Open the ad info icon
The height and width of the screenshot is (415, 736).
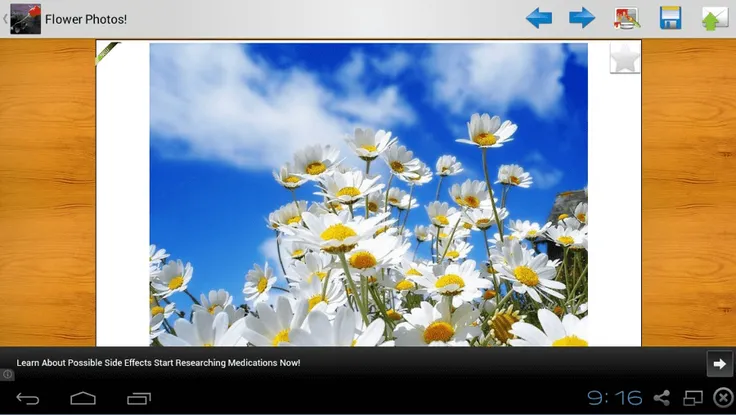pyautogui.click(x=7, y=375)
